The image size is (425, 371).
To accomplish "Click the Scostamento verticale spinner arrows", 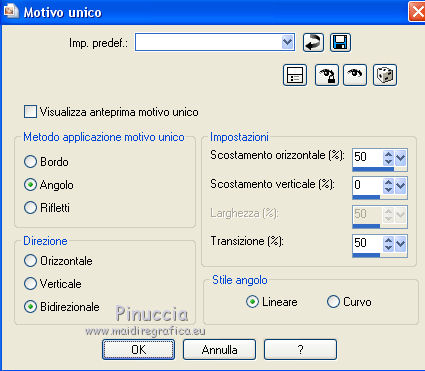I will pos(388,186).
